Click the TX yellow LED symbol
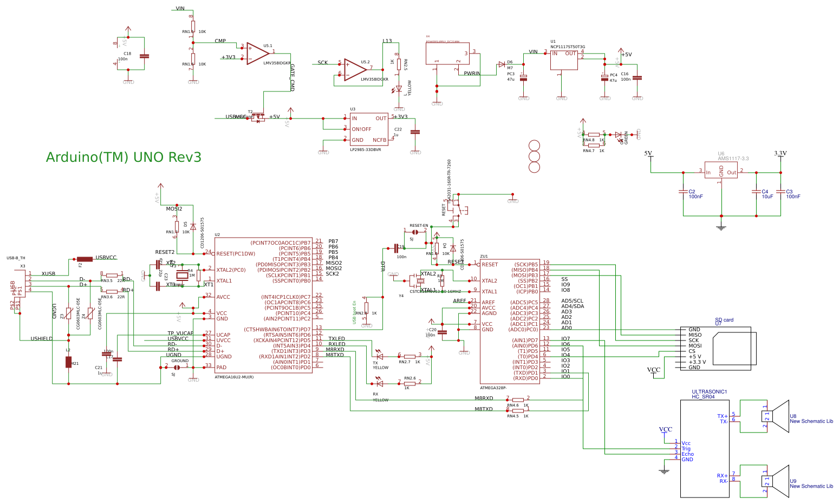This screenshot has height=504, width=839. pyautogui.click(x=379, y=356)
